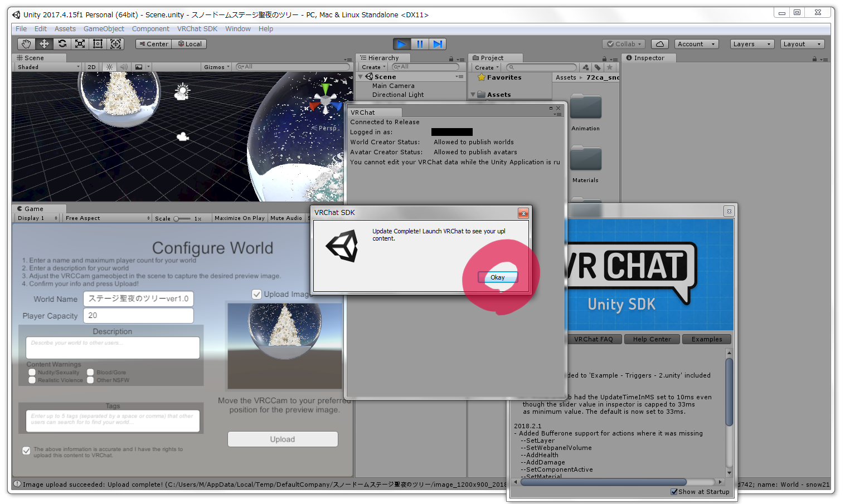The width and height of the screenshot is (845, 504).
Task: Search project assets by label icon
Action: 598,67
